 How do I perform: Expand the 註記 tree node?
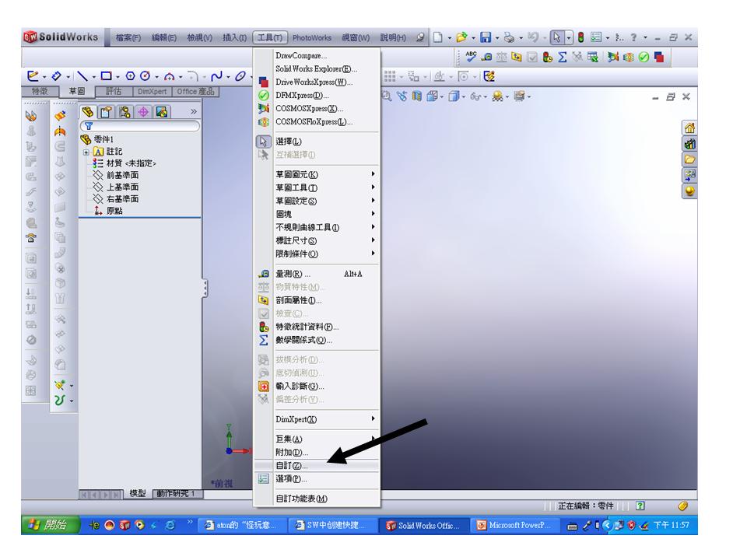[x=86, y=152]
